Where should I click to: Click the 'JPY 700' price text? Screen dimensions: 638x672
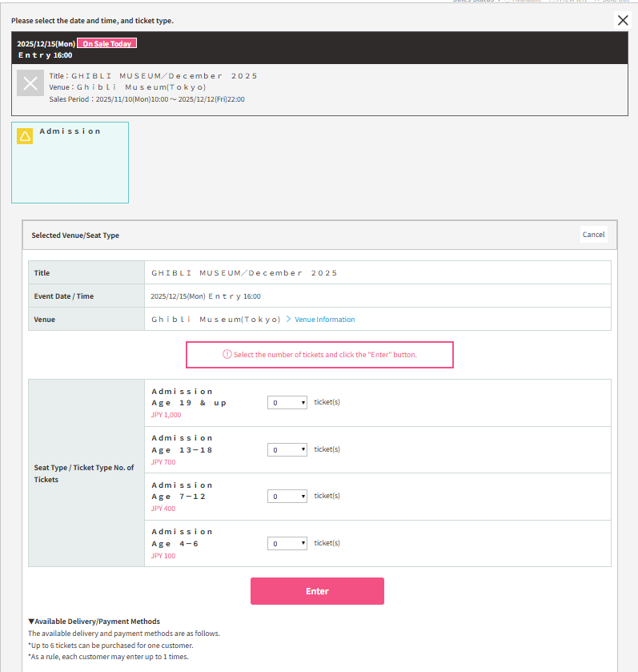(x=163, y=462)
